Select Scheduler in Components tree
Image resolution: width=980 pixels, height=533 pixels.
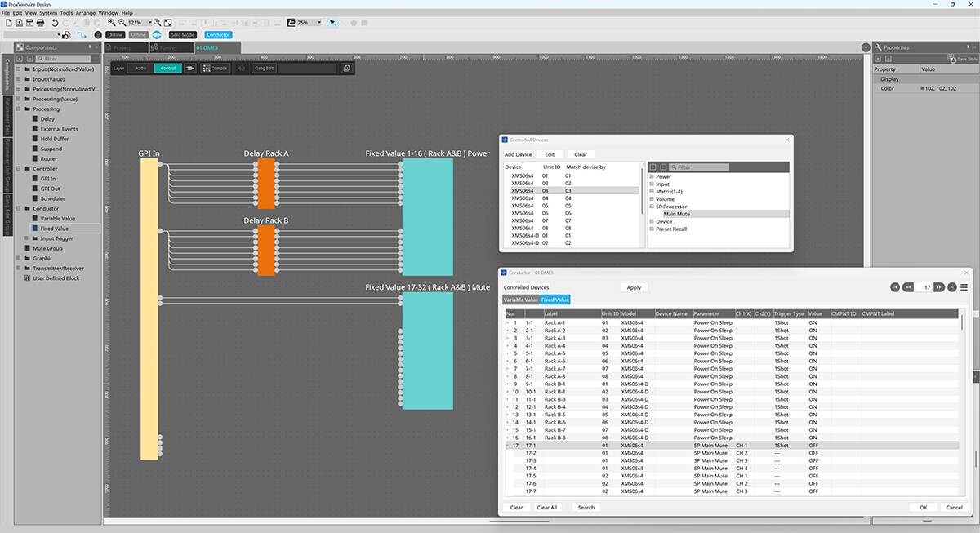(x=53, y=198)
